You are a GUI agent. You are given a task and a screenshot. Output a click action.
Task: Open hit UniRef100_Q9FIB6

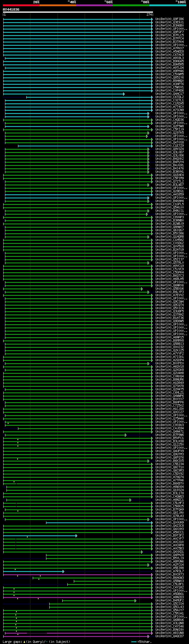click(x=170, y=19)
